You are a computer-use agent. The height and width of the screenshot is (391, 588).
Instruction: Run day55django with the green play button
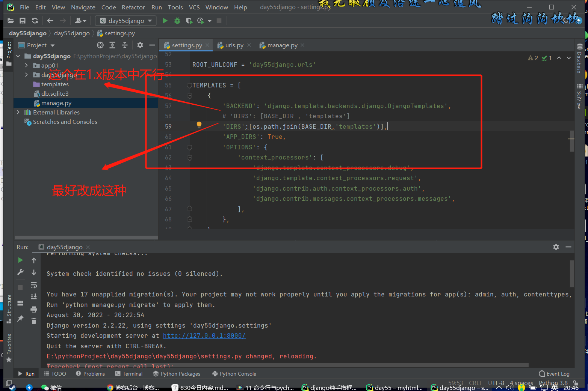(x=165, y=21)
